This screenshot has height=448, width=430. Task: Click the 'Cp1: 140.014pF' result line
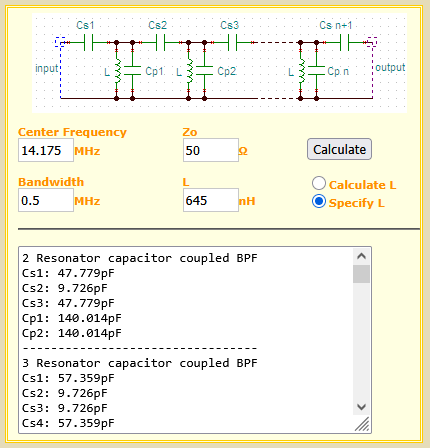72,318
